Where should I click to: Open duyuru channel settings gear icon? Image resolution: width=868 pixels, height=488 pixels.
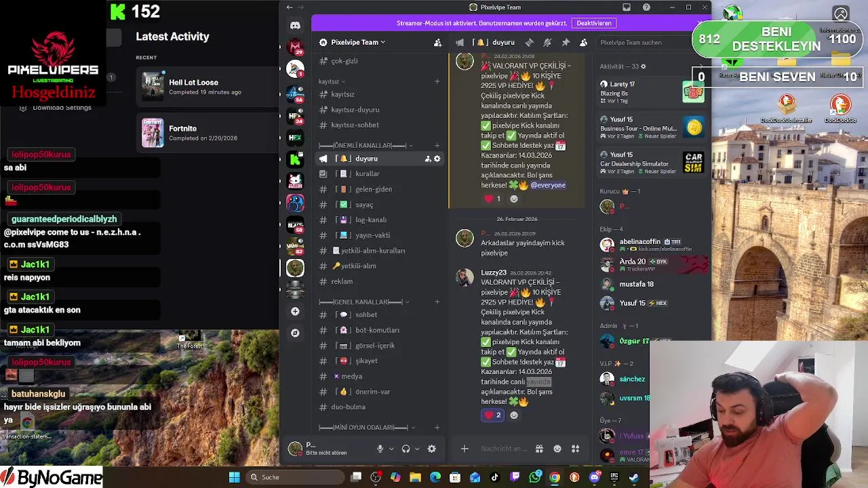point(437,159)
